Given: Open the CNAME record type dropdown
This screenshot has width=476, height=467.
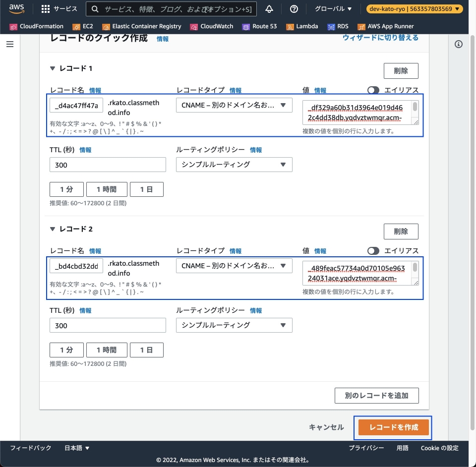Looking at the screenshot, I should pos(234,105).
